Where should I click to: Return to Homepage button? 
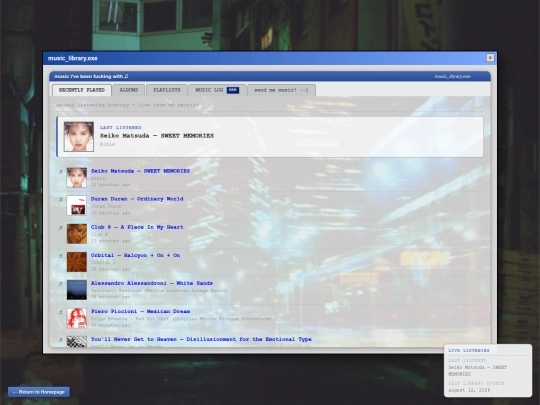(x=39, y=392)
